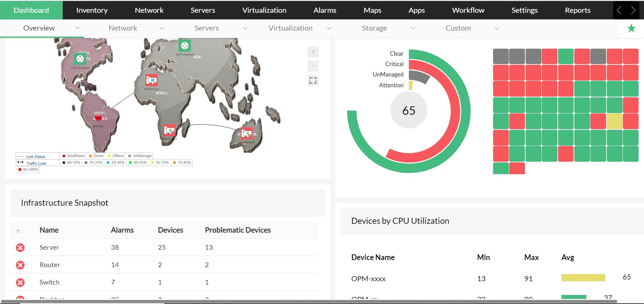Sort table using the header sort arrow
This screenshot has height=304, width=644.
[18, 231]
